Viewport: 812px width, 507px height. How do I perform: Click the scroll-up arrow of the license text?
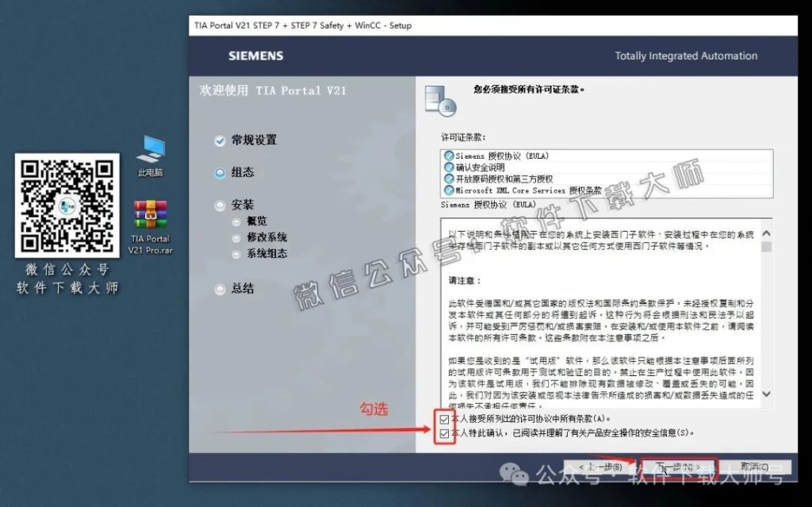765,232
